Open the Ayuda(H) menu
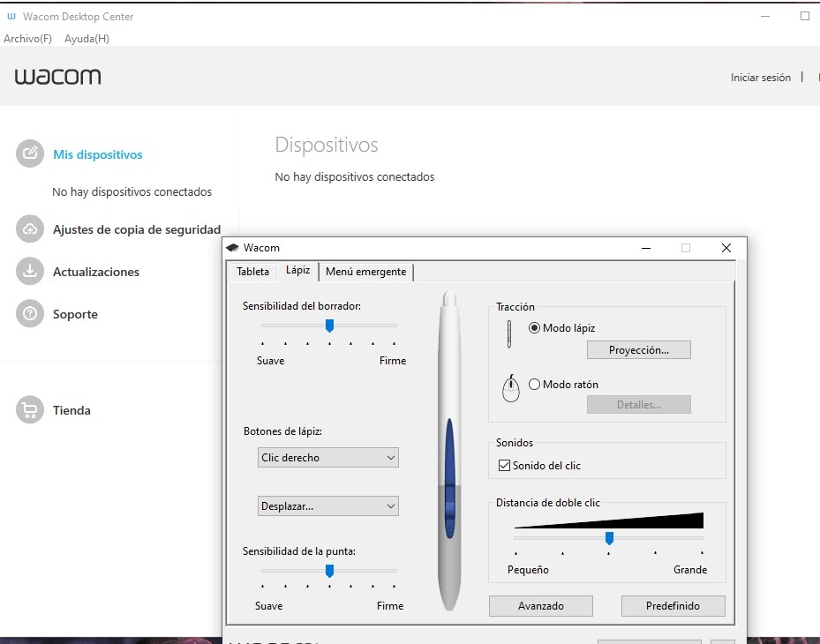The height and width of the screenshot is (644, 820). [x=87, y=39]
